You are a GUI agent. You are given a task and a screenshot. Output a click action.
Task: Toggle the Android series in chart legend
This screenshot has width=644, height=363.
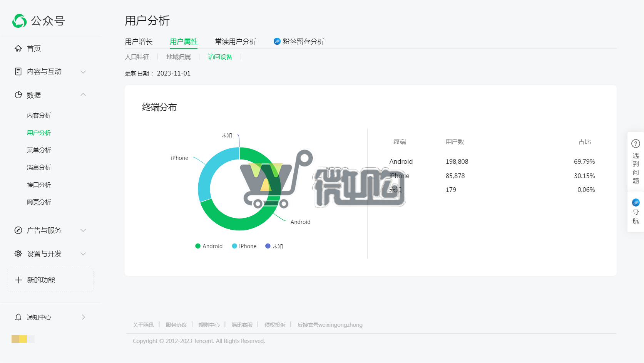pos(209,246)
